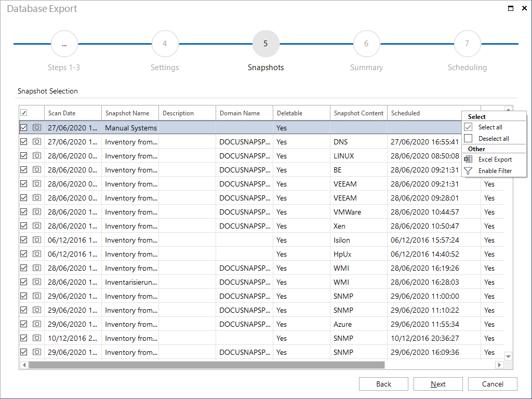Click the vertical scrollbar down arrow
The image size is (532, 399).
click(x=508, y=356)
